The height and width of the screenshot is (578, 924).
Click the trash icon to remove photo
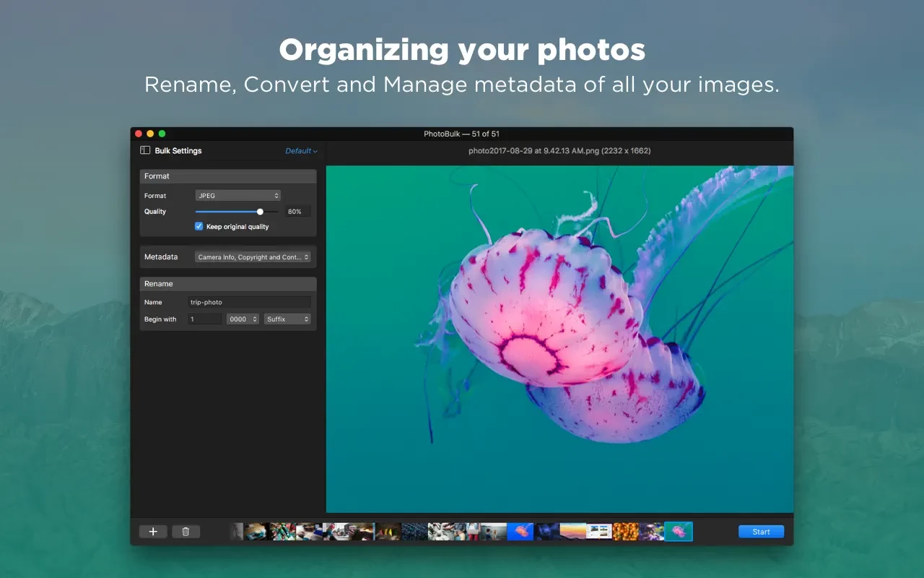click(x=186, y=532)
